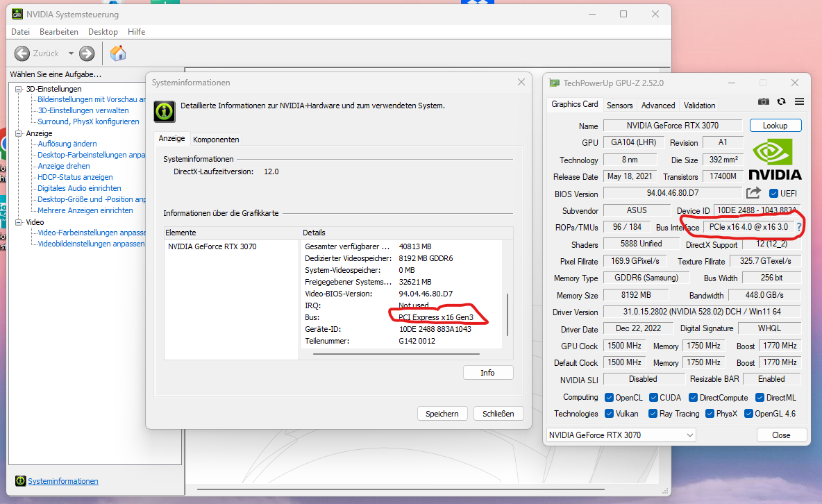Open Mehrere Anzeigen einrichten tree item
Image resolution: width=822 pixels, height=504 pixels.
(x=85, y=210)
